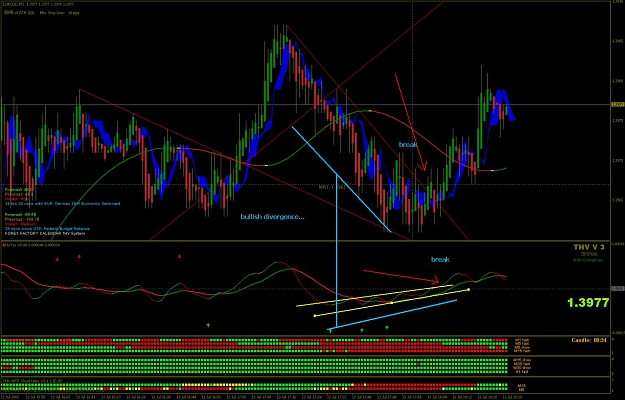Click the Candle countdown timer
Screen dimensions: 625x400
click(589, 340)
